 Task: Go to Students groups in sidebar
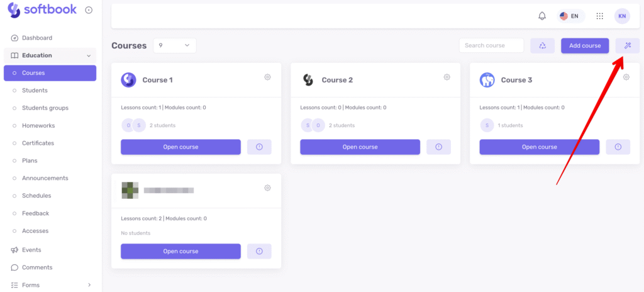[x=45, y=108]
